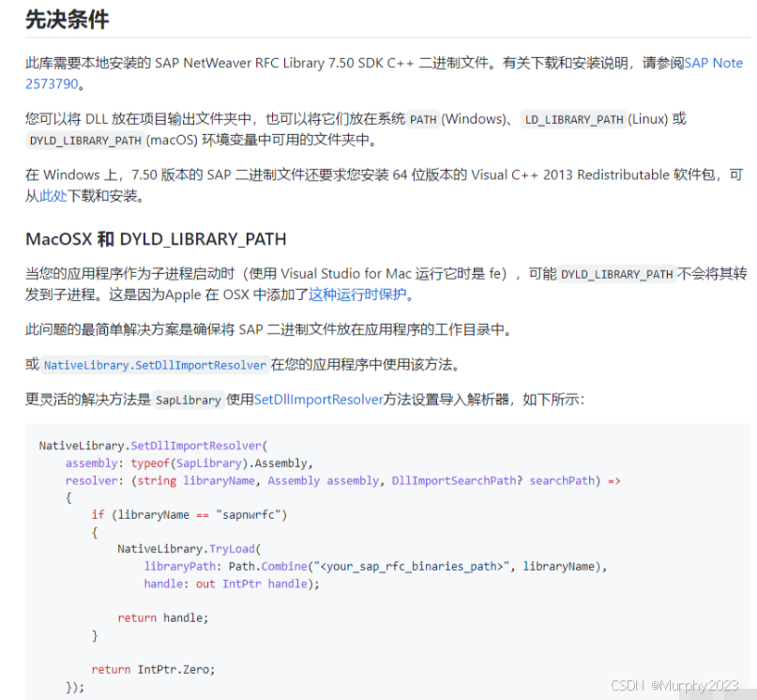Select the 先决条件 heading
757x700 pixels.
coord(67,20)
